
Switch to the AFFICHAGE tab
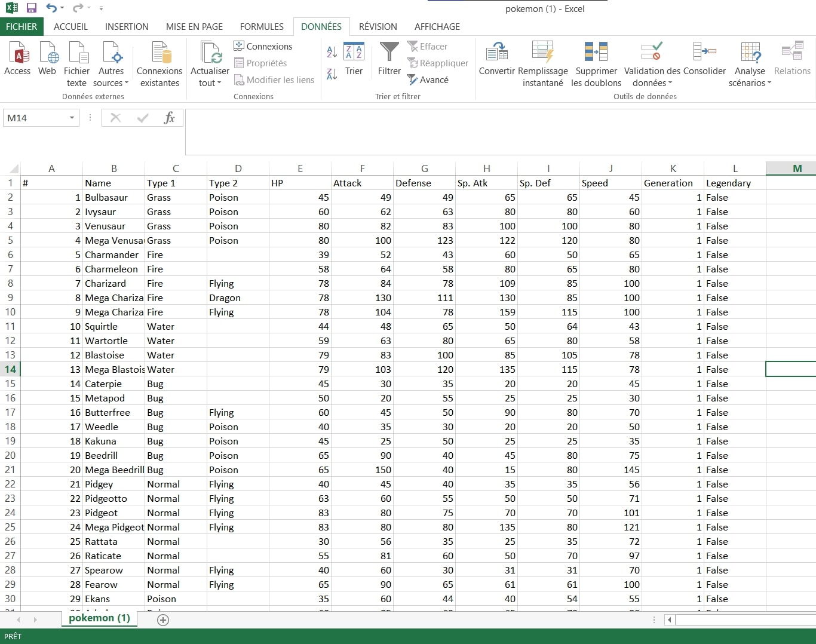pyautogui.click(x=437, y=26)
